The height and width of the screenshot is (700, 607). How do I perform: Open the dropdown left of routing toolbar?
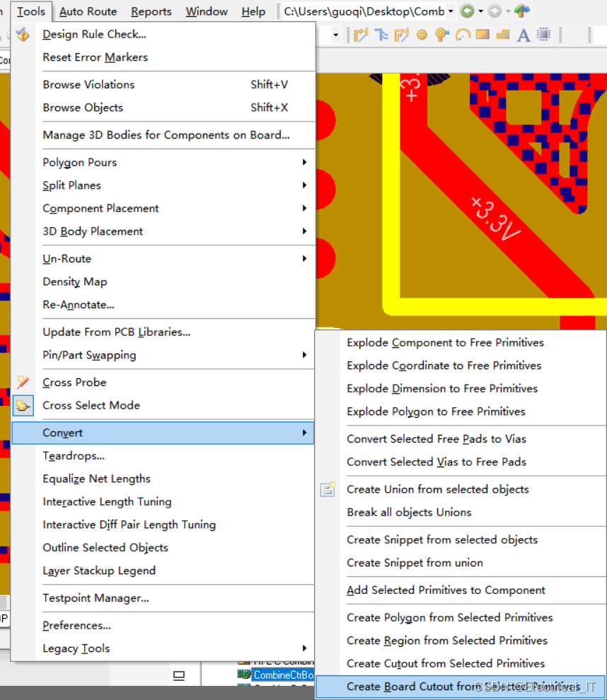[335, 35]
